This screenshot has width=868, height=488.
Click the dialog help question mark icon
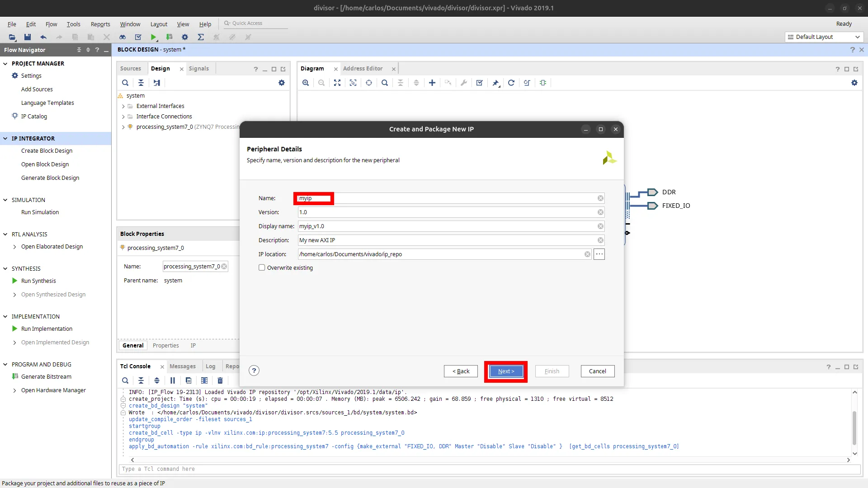[254, 371]
